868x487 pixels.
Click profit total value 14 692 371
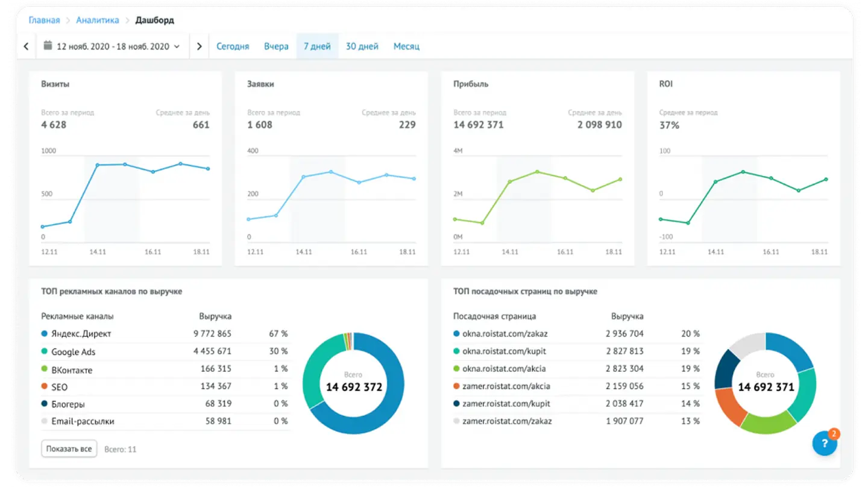(x=479, y=125)
